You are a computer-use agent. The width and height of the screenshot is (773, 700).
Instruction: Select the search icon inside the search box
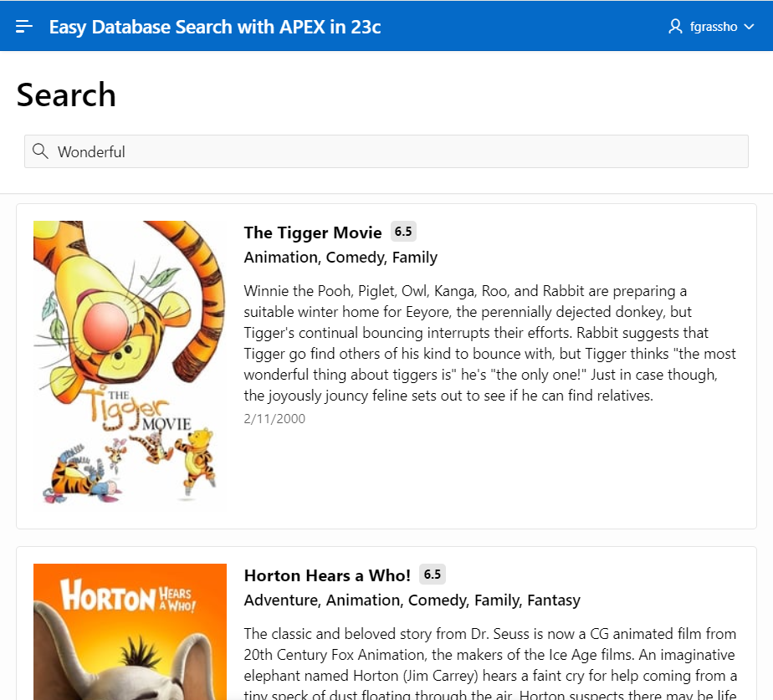[x=40, y=151]
